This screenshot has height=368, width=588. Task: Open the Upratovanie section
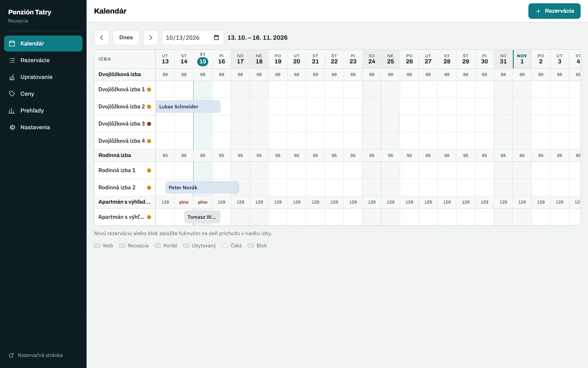(x=43, y=77)
